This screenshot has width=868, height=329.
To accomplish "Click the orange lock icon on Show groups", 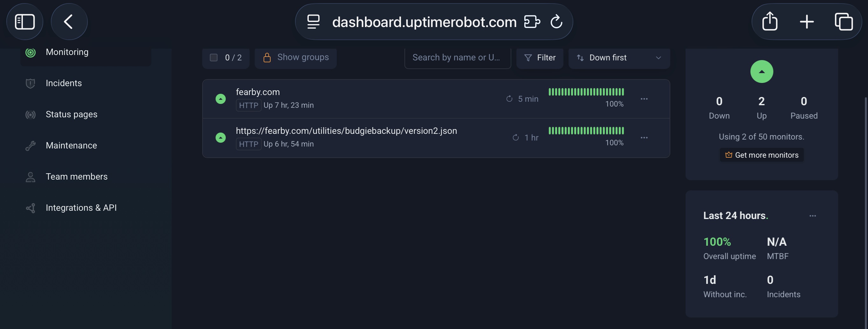I will [267, 58].
